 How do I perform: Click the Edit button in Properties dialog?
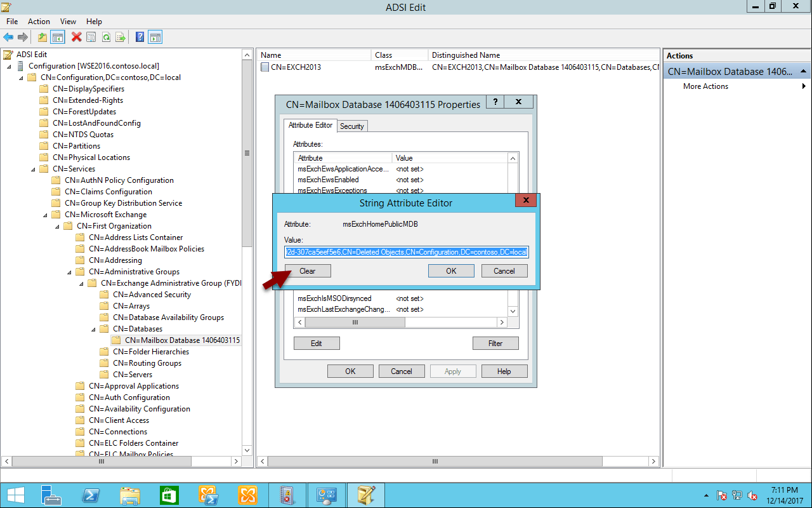click(317, 344)
